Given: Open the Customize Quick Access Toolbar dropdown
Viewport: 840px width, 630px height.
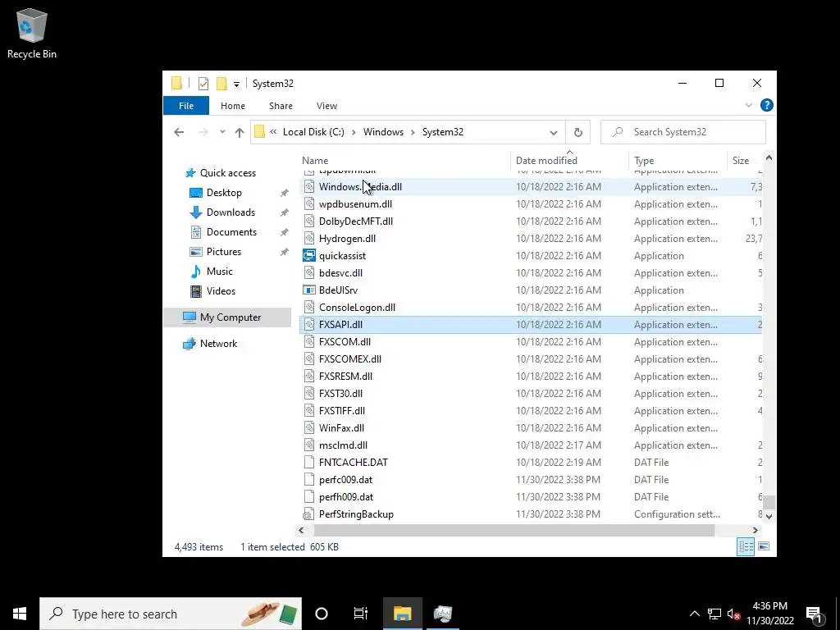Looking at the screenshot, I should [236, 84].
